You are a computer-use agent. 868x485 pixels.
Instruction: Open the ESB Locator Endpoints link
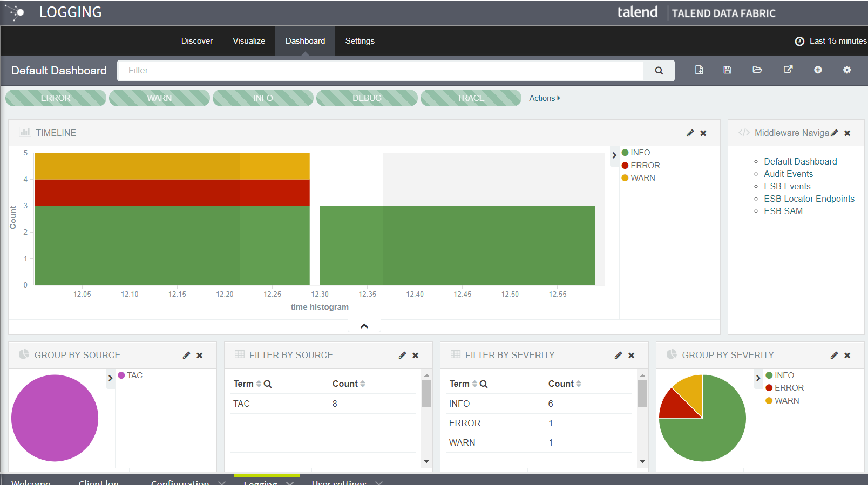[809, 199]
